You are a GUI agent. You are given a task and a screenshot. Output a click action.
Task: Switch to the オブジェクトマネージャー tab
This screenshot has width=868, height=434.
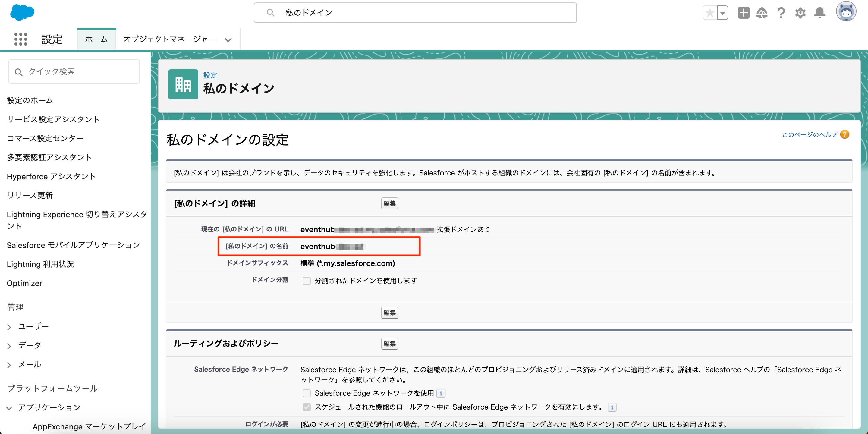(x=169, y=39)
